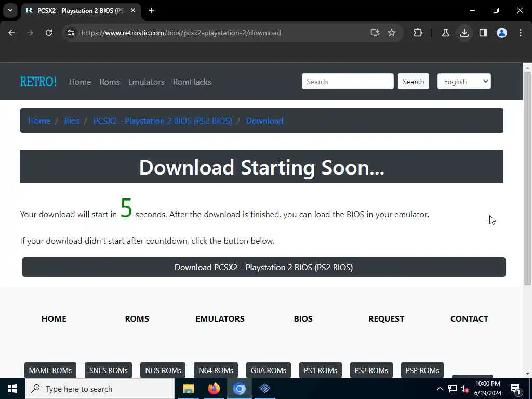Image resolution: width=532 pixels, height=399 pixels.
Task: Click the NDS ROMs tag button
Action: tap(163, 370)
